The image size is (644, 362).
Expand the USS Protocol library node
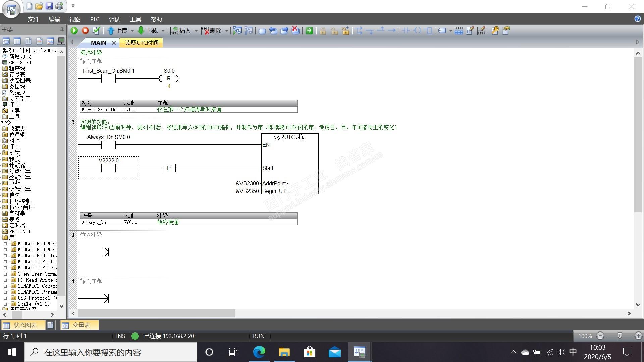(5, 298)
